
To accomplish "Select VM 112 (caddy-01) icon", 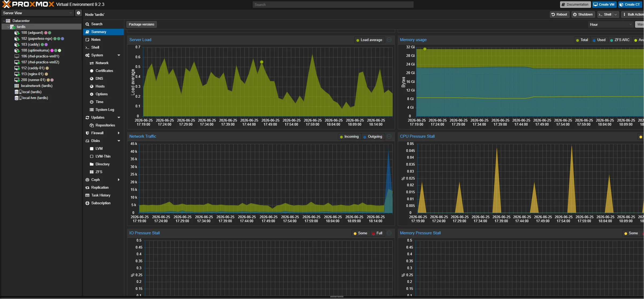I will 17,68.
